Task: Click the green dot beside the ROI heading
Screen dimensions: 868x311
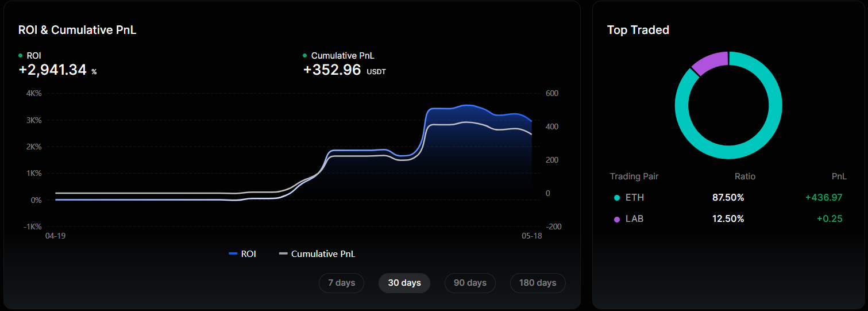Action: [21, 56]
